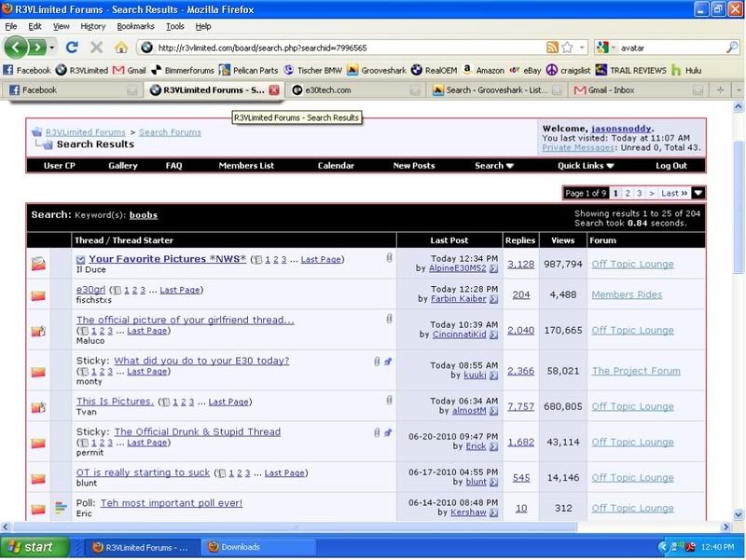This screenshot has width=746, height=560.
Task: Close the R3VLimited Forums tab
Action: click(x=274, y=89)
